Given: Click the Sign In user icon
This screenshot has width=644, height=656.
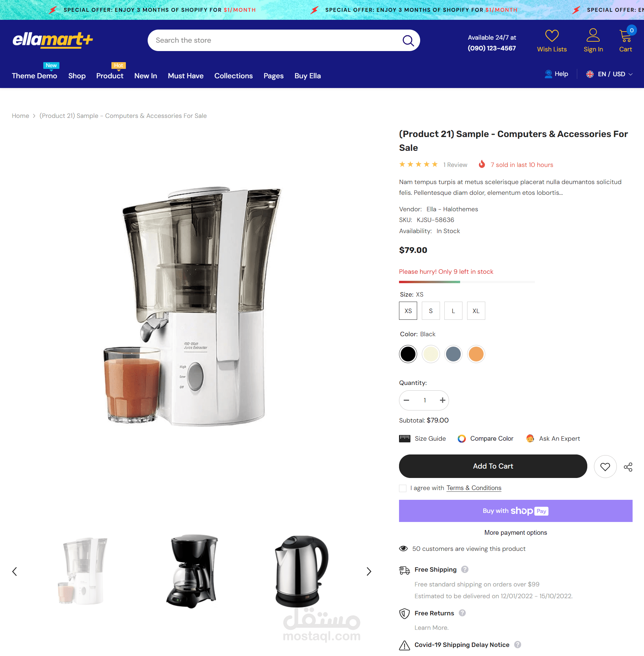Looking at the screenshot, I should click(x=593, y=35).
